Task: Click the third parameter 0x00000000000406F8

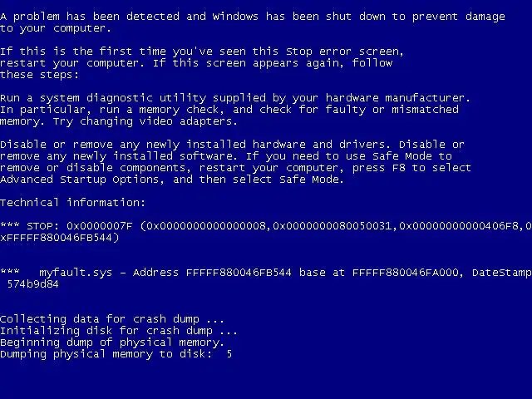Action: [459, 226]
